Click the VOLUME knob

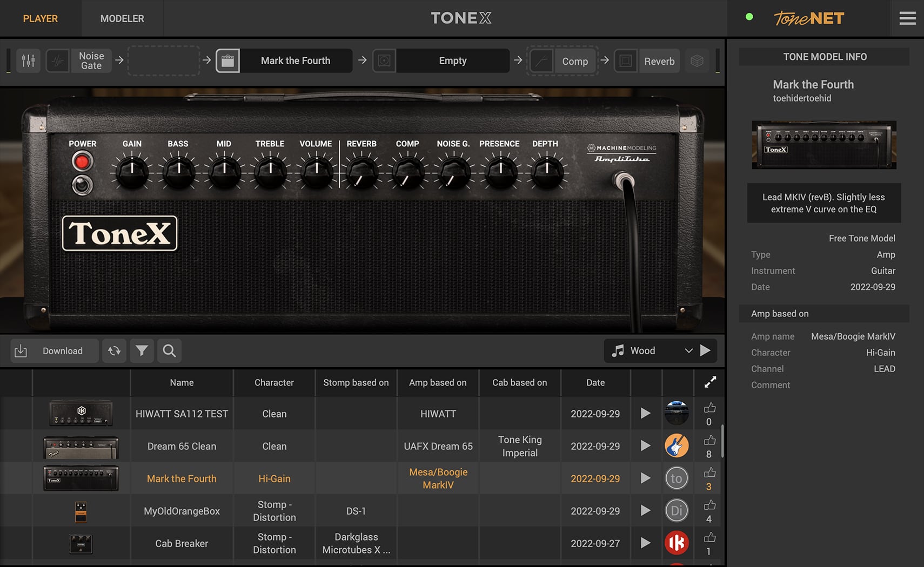pyautogui.click(x=316, y=172)
